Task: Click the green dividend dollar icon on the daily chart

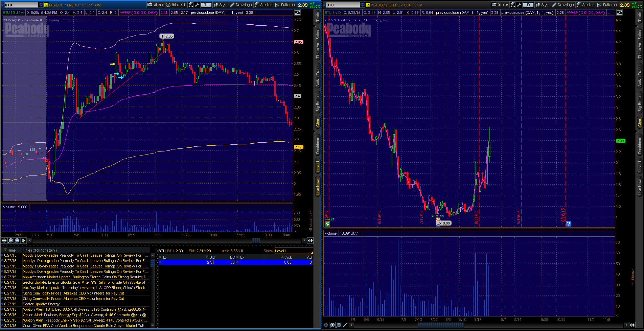Action: coord(327,224)
